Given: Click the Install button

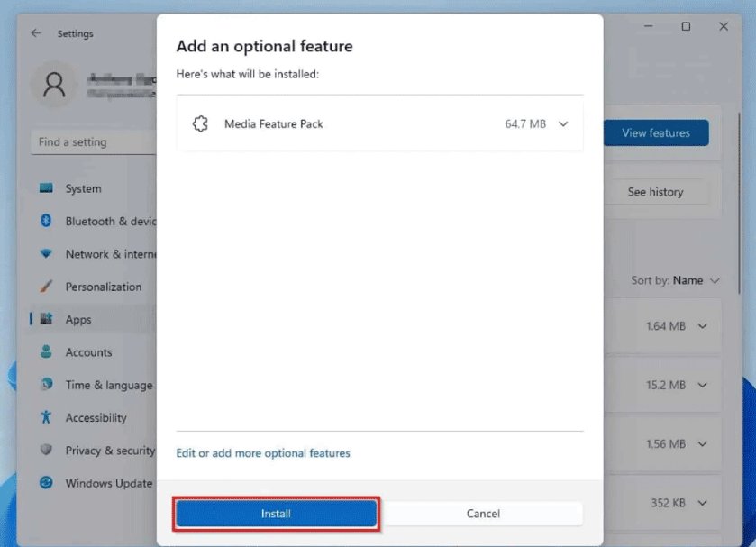Looking at the screenshot, I should [x=276, y=514].
